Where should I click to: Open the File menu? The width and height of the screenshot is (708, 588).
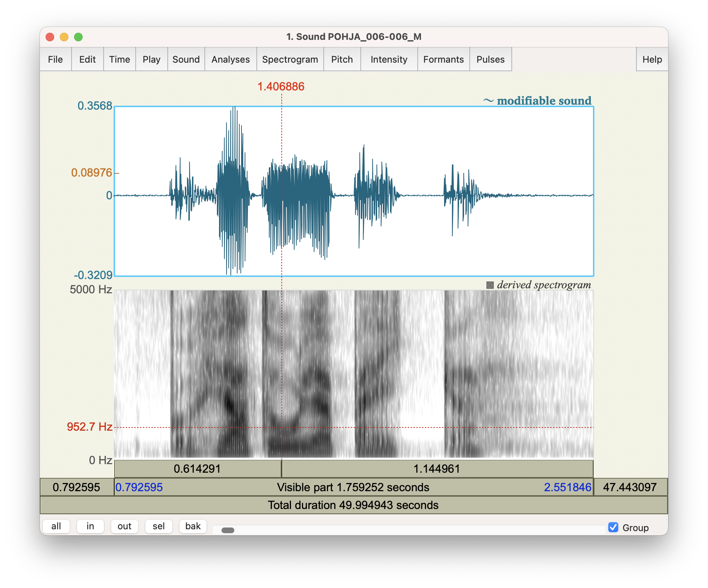pos(56,59)
